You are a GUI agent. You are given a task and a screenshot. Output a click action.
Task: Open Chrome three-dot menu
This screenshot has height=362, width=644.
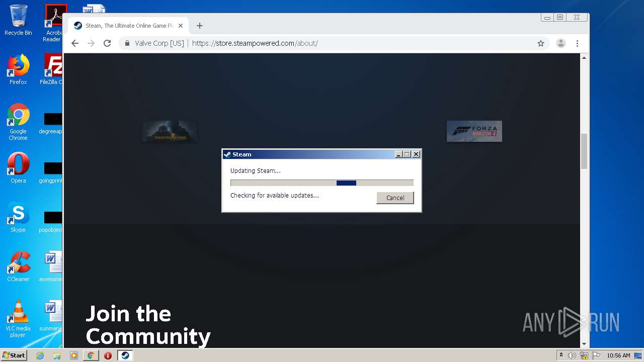(577, 43)
